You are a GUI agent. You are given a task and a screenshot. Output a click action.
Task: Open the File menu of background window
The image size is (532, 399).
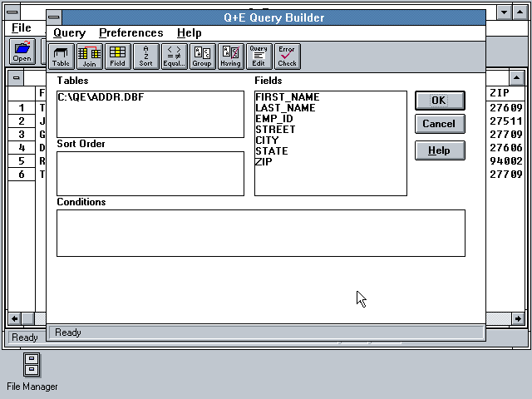point(22,27)
